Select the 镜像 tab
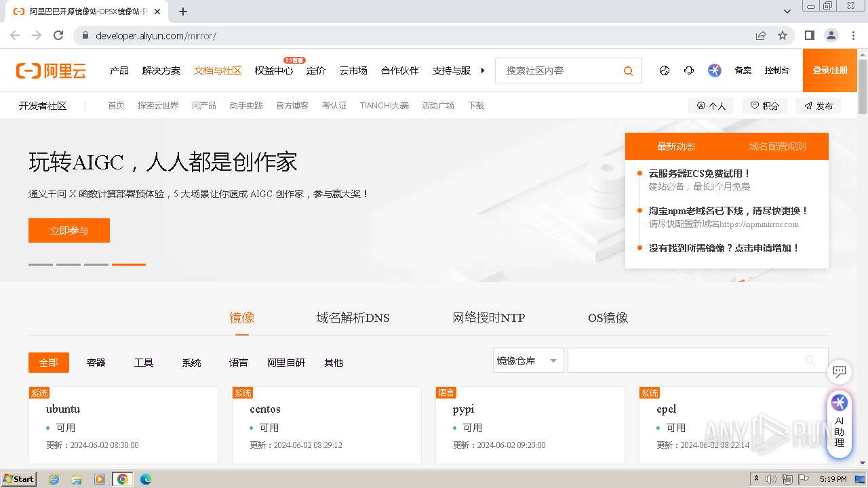The image size is (868, 488). [x=242, y=318]
